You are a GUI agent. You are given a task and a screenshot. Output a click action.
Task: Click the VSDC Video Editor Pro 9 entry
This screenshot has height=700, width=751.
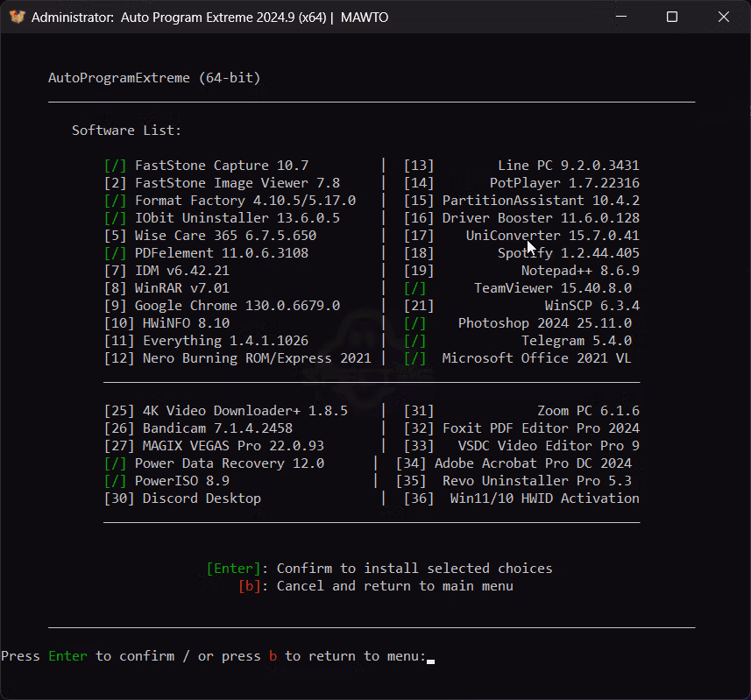(x=521, y=446)
